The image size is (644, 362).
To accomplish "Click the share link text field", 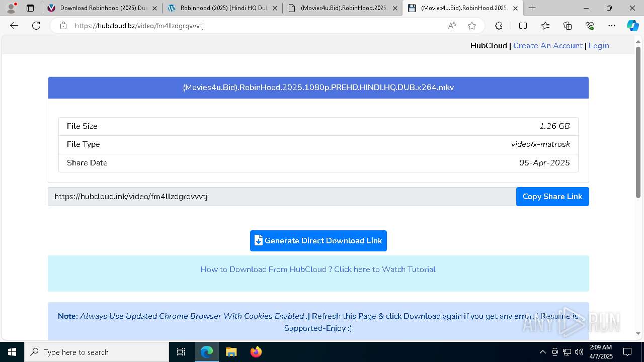I will click(x=282, y=197).
